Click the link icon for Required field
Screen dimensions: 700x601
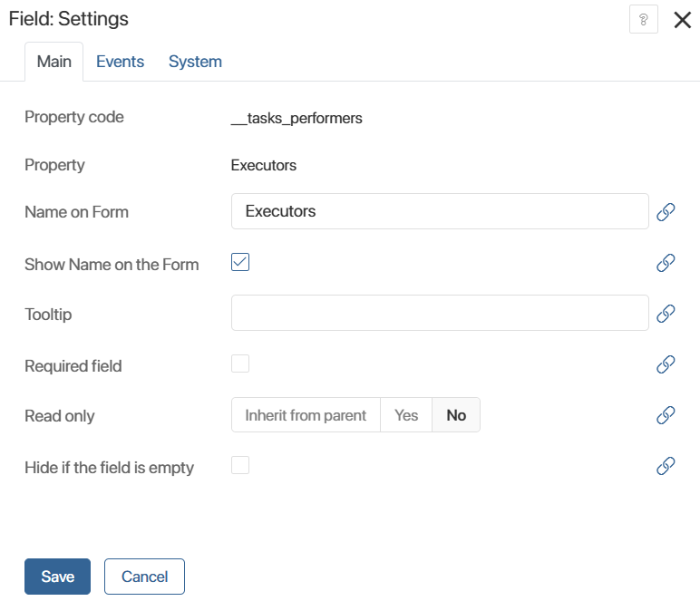pos(666,364)
